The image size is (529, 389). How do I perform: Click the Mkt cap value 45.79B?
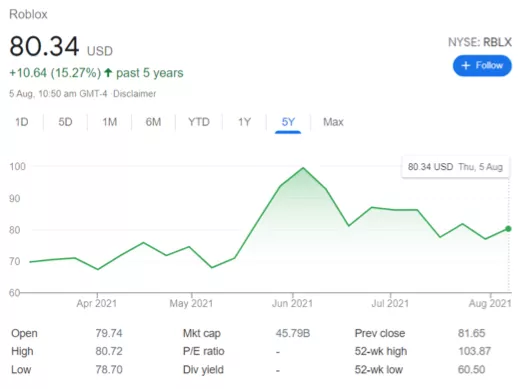pos(293,333)
